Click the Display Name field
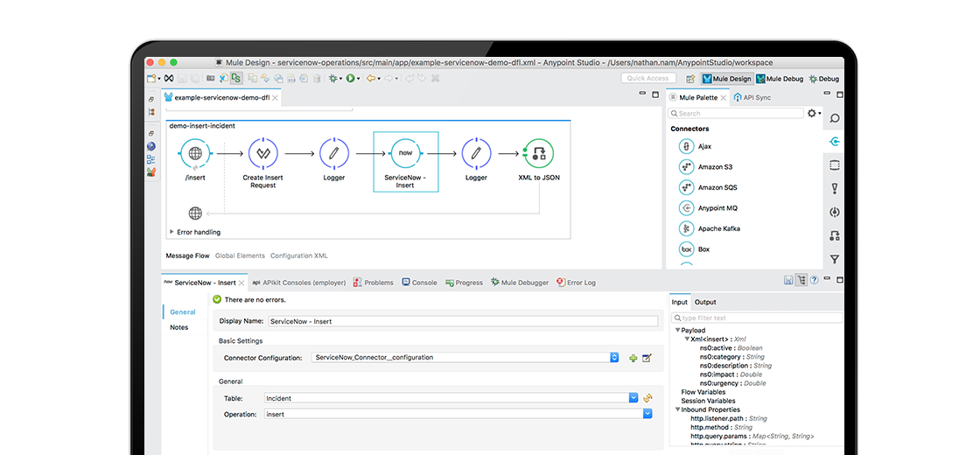980x455 pixels. pyautogui.click(x=463, y=321)
